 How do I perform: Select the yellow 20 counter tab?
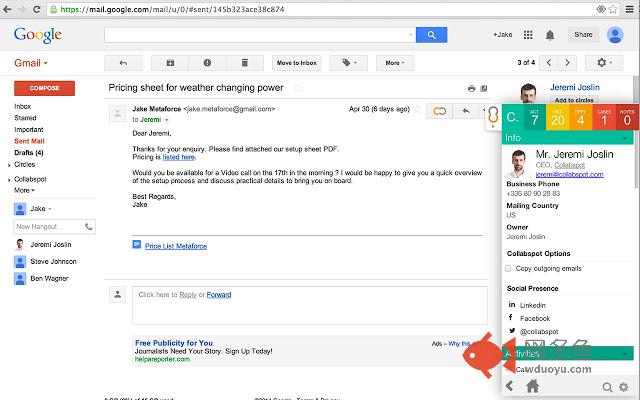558,117
